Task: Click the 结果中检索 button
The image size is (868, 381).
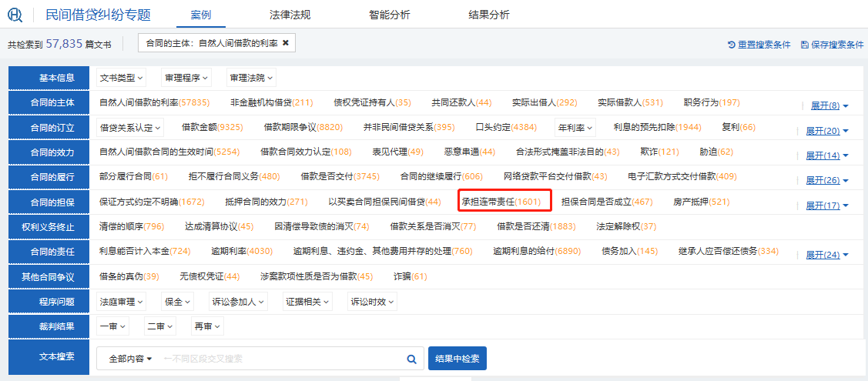Action: [457, 359]
